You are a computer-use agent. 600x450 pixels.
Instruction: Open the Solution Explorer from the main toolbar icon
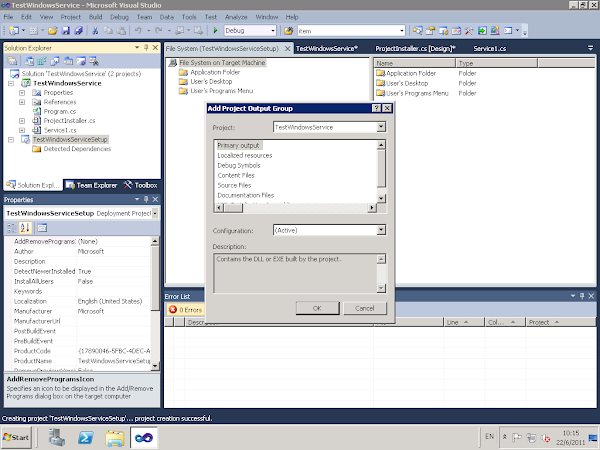417,31
